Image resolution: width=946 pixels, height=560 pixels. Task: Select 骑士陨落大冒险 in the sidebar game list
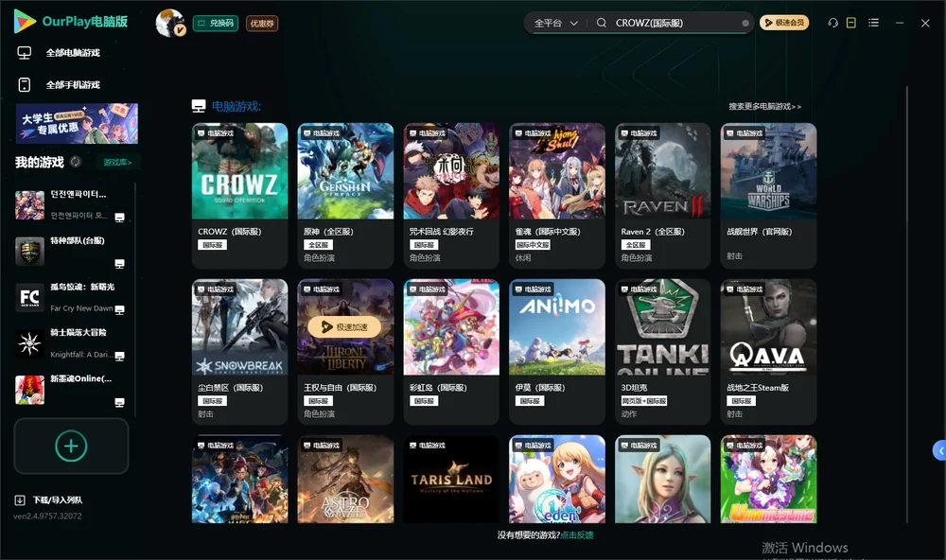pyautogui.click(x=73, y=343)
